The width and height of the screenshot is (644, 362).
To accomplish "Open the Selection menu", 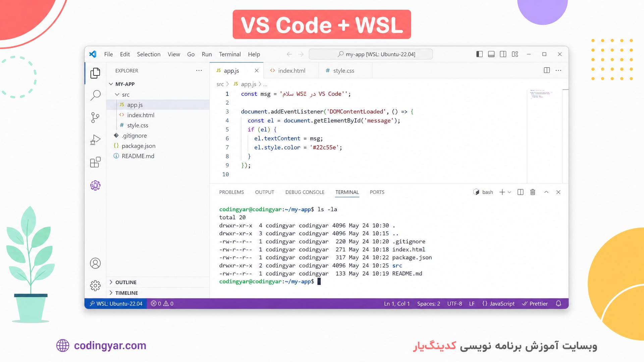I will 149,54.
